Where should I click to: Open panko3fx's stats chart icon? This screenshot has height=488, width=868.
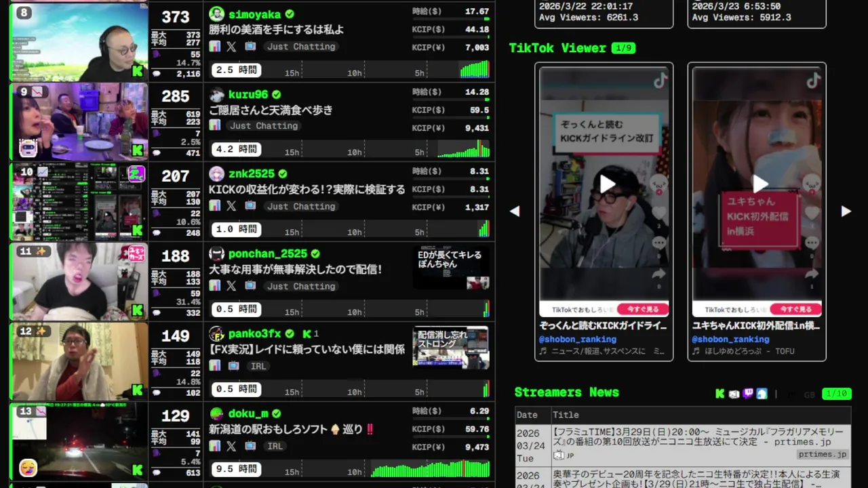pos(215,366)
